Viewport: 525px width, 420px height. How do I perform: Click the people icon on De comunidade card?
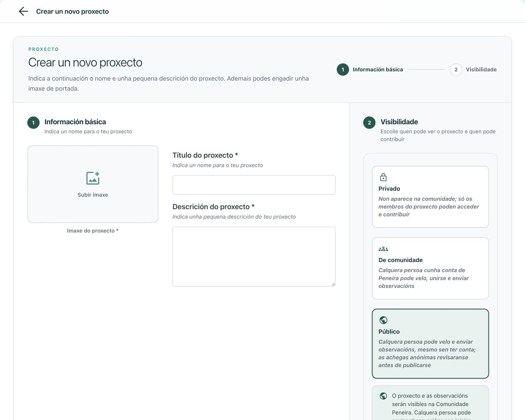[383, 249]
